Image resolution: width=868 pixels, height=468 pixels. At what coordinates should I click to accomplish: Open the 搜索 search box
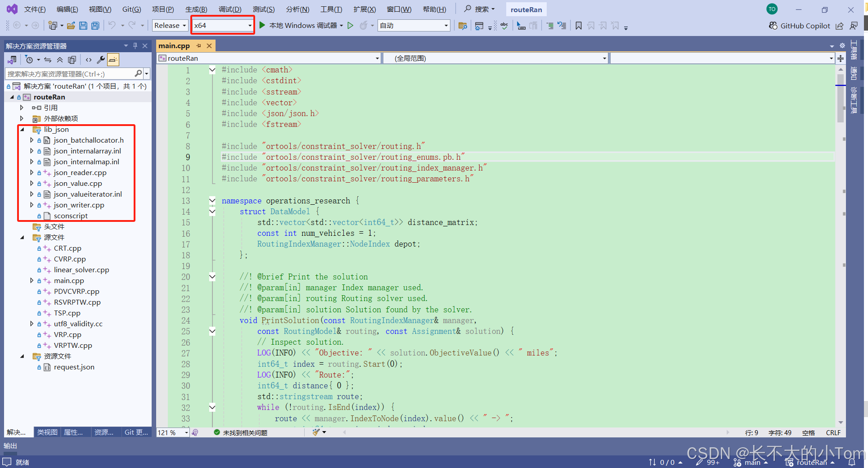pos(479,9)
